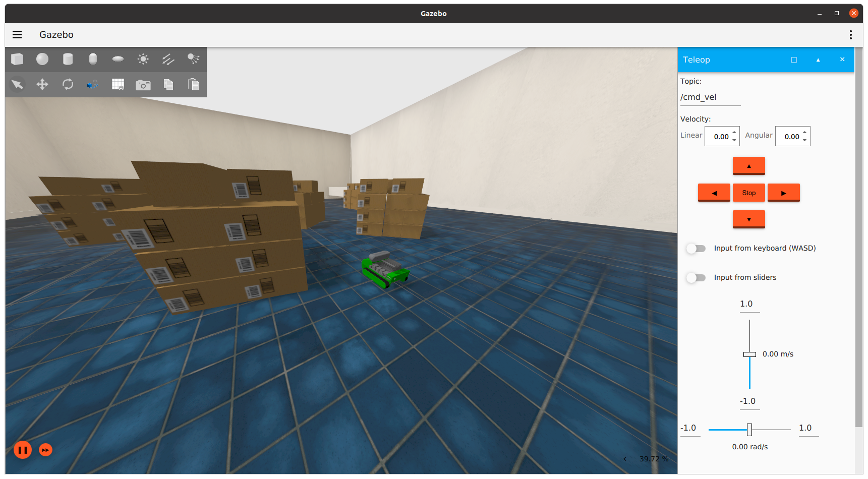Pause the simulation

click(x=23, y=450)
